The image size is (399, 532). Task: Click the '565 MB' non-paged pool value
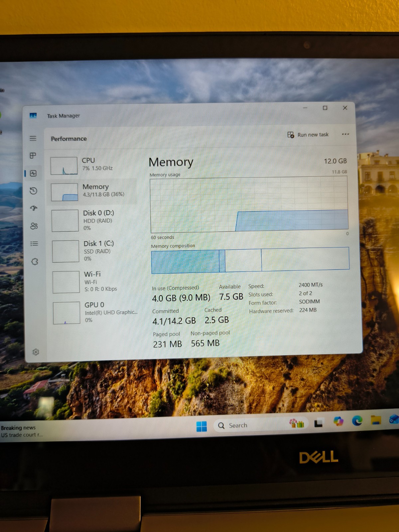tap(205, 343)
